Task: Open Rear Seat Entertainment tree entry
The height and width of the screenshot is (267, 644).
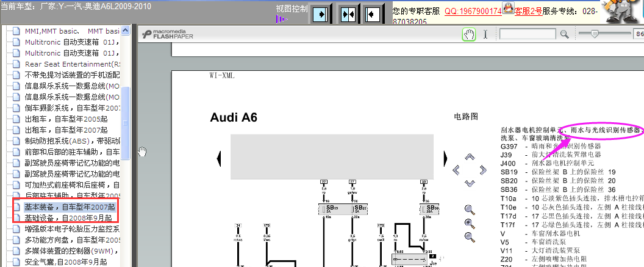Action: 73,64
